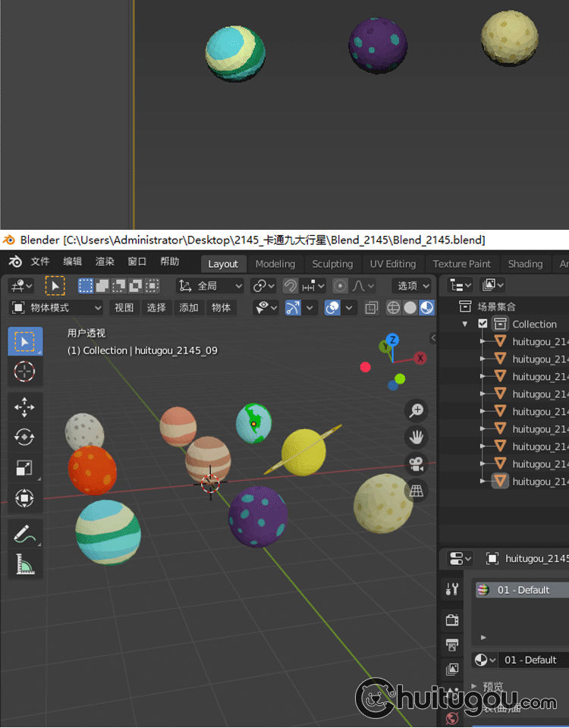569x728 pixels.
Task: Switch to the Sculpting workspace tab
Action: click(x=332, y=264)
